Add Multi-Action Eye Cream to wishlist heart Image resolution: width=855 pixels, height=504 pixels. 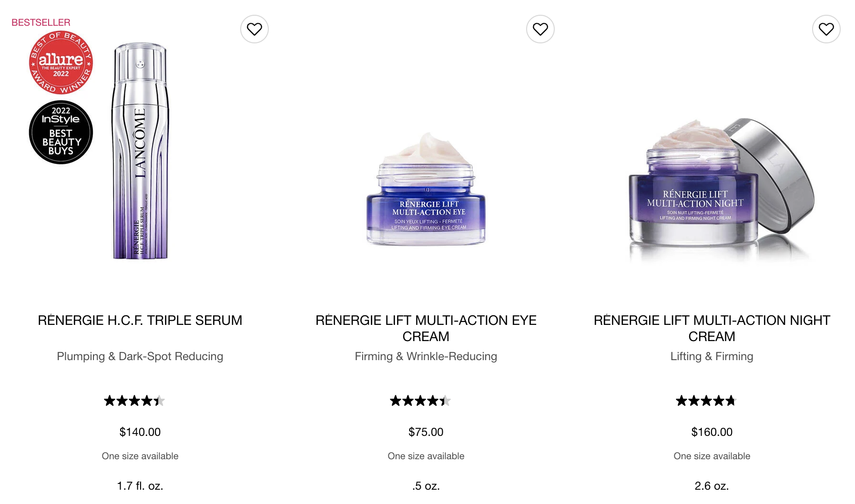(540, 29)
